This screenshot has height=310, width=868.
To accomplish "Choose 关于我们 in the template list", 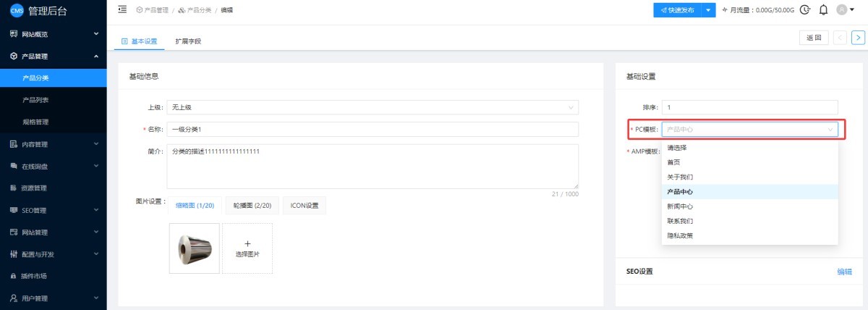I will tap(749, 177).
